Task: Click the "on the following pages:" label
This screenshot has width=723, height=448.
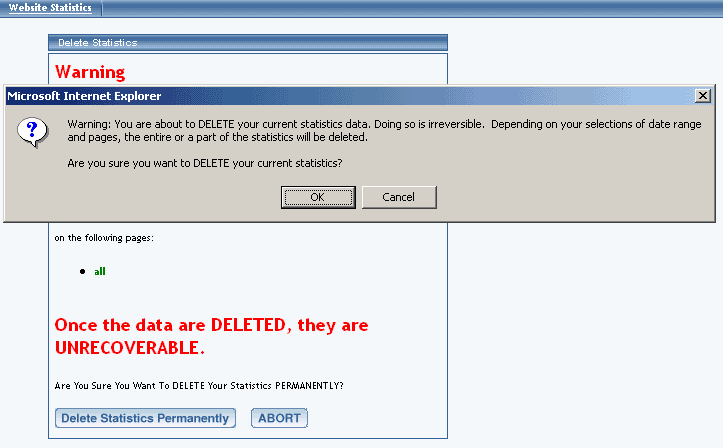Action: [104, 238]
